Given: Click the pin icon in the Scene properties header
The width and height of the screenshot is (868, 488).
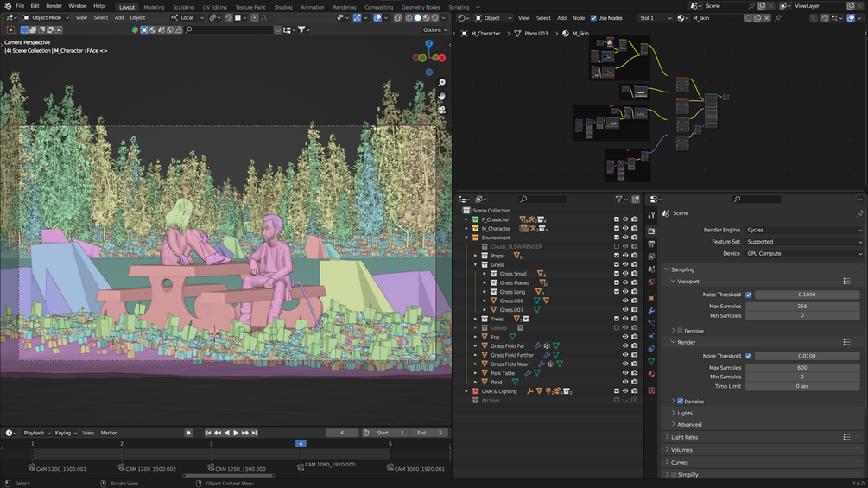Looking at the screenshot, I should (859, 213).
